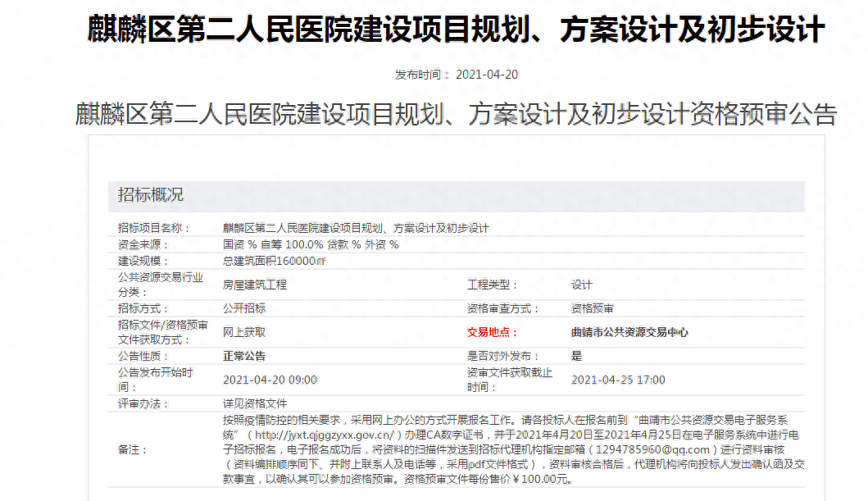Click the value 2021-04-25 17:00
This screenshot has width=868, height=501.
[618, 380]
